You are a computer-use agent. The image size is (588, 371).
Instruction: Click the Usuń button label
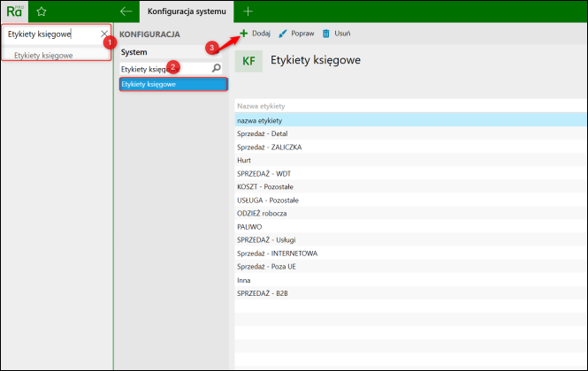pyautogui.click(x=342, y=34)
